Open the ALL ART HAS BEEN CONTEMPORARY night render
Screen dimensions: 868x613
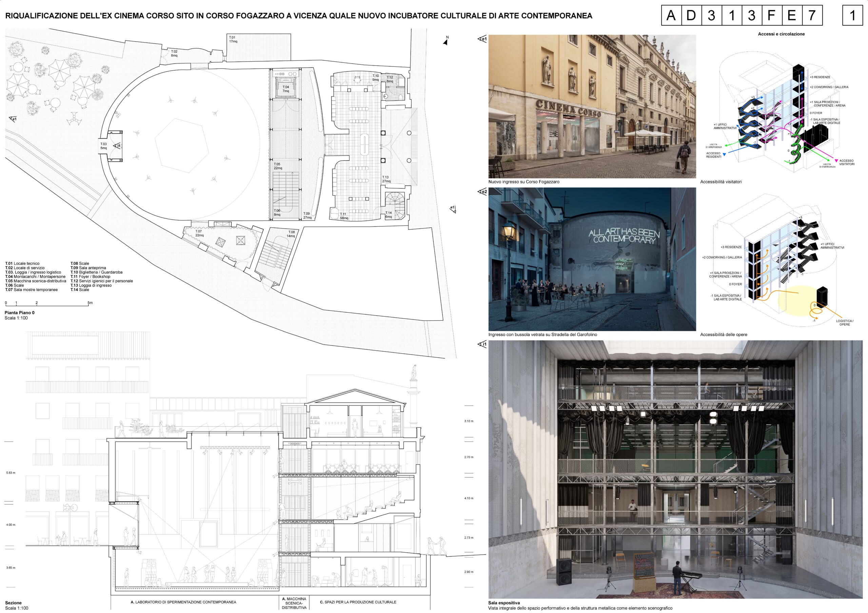tap(592, 259)
